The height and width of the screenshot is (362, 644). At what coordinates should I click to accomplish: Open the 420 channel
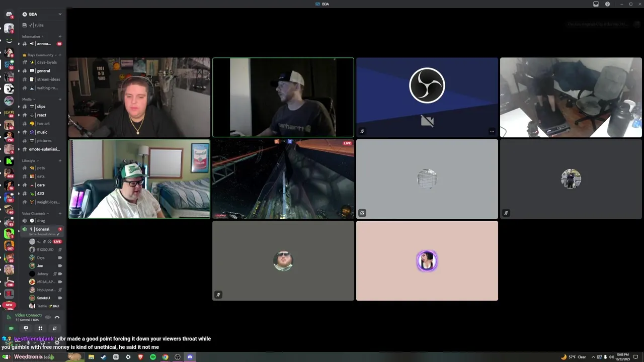42,194
